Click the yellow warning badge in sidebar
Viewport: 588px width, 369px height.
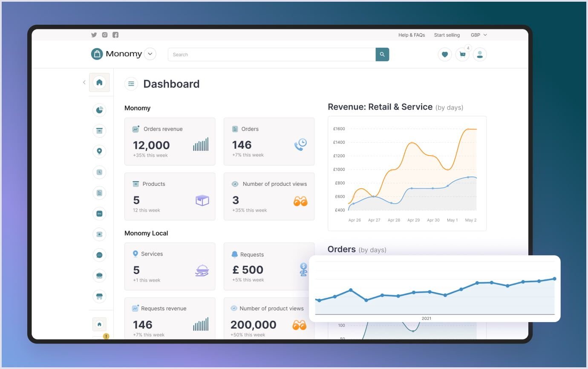pos(106,336)
